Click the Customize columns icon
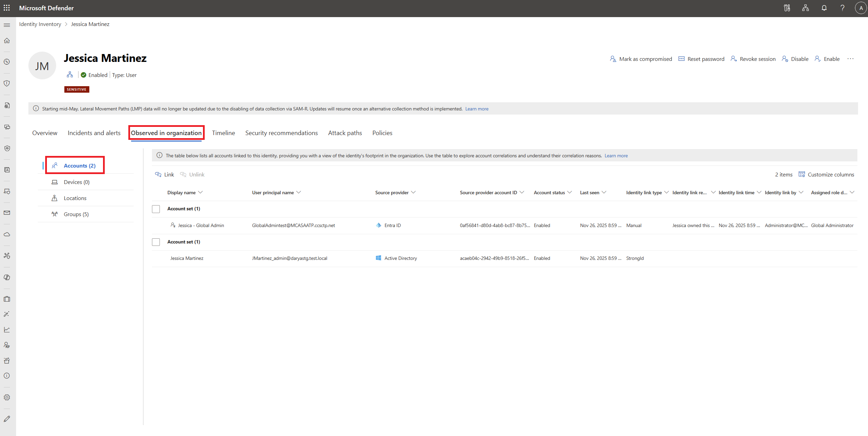The width and height of the screenshot is (868, 436). pyautogui.click(x=802, y=174)
